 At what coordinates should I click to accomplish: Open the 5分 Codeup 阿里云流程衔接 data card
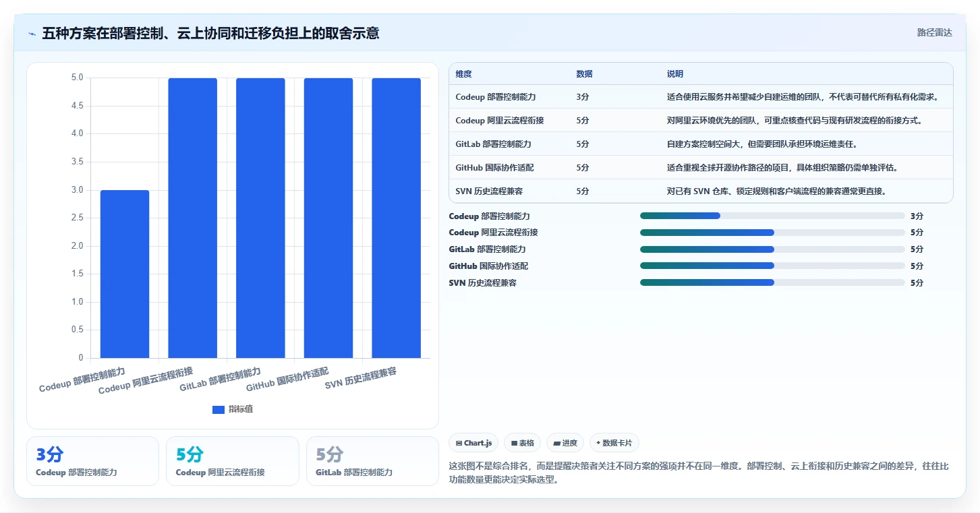coord(232,461)
